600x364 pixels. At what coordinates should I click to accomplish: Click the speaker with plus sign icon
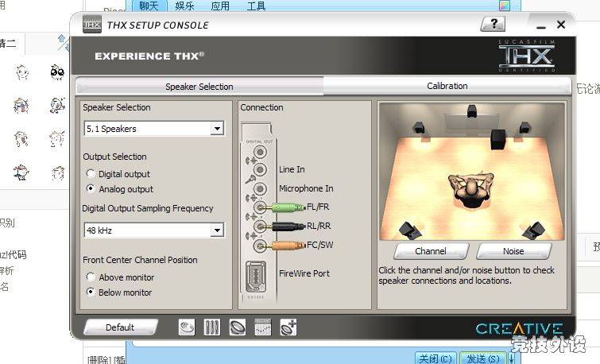point(288,327)
